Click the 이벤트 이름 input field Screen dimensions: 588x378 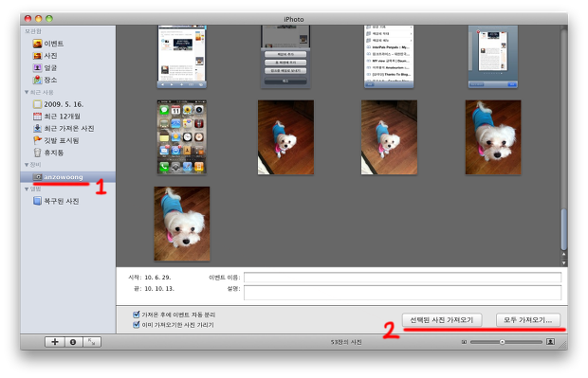coord(402,278)
